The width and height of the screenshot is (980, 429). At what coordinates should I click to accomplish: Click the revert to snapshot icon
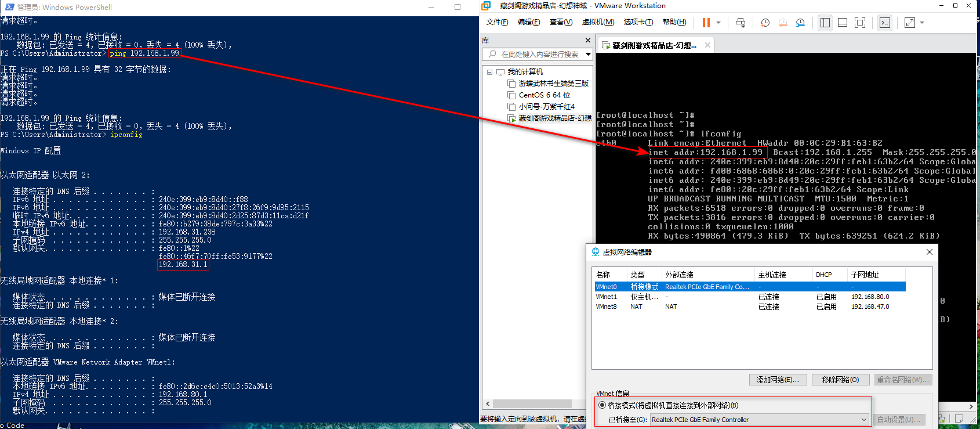pyautogui.click(x=783, y=23)
